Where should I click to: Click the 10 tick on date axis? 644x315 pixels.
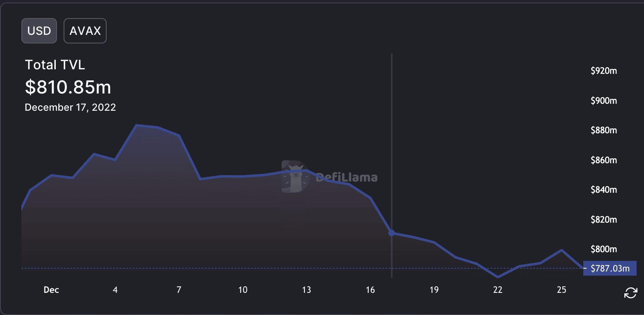pos(243,290)
